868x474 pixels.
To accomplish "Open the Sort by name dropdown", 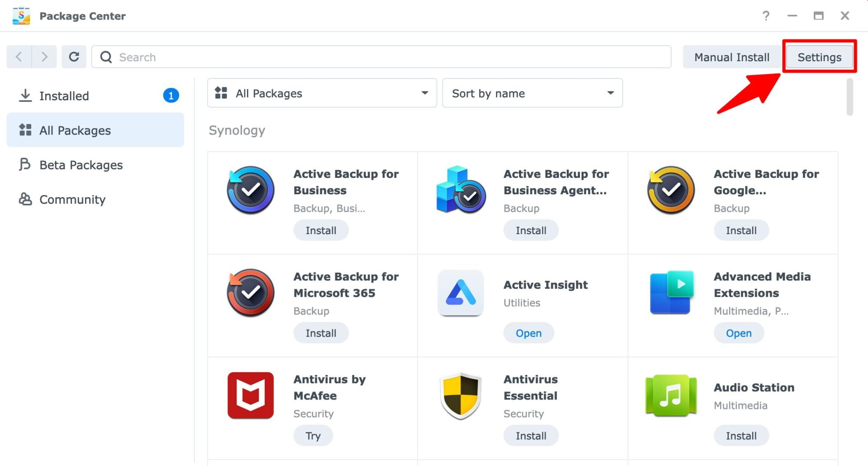I will point(532,93).
